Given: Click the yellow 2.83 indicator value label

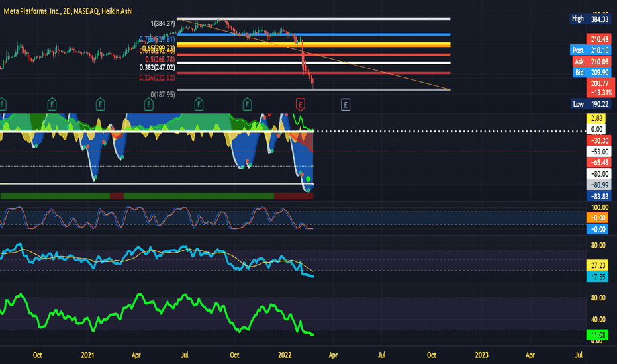Looking at the screenshot, I should tap(596, 118).
